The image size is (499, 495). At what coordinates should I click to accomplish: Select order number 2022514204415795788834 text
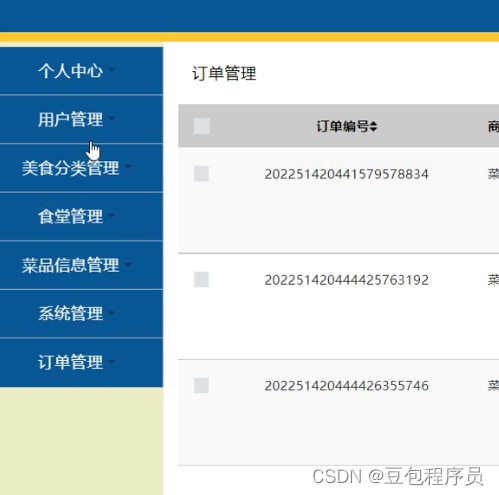point(347,174)
